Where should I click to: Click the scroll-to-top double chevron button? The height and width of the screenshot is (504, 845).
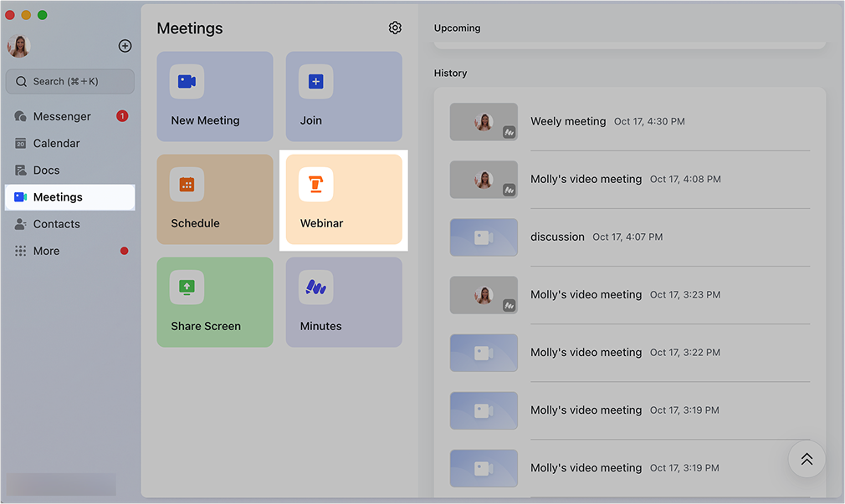pos(807,459)
